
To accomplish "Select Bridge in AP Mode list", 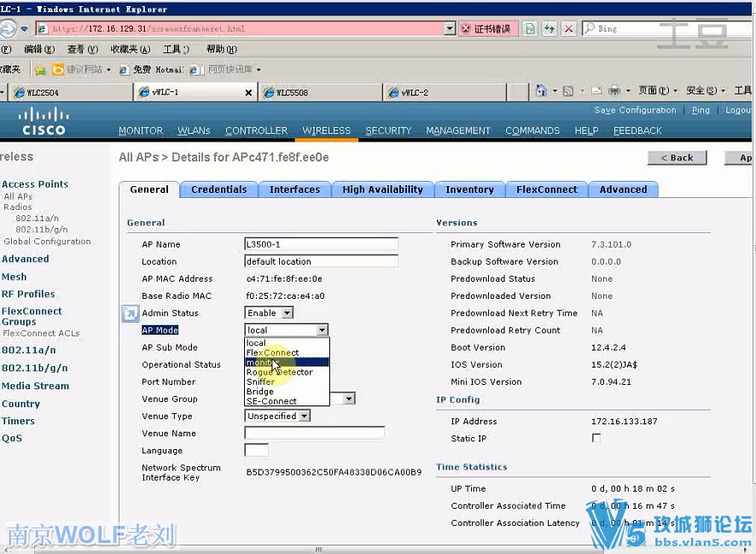I will 287,392.
